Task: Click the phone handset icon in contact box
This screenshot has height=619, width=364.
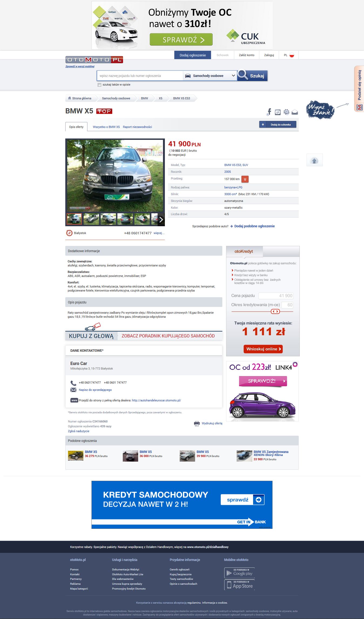Action: click(x=73, y=383)
